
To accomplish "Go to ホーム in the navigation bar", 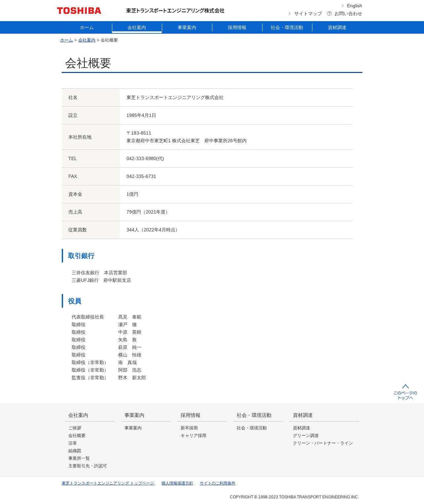I will 87,27.
